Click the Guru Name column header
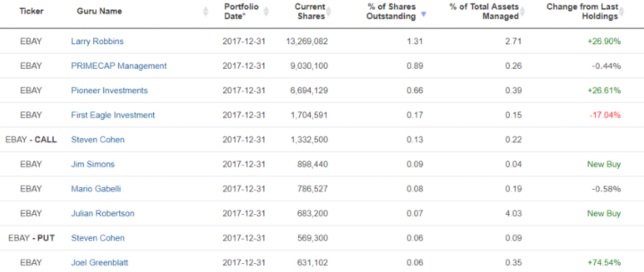644x272 pixels. tap(99, 11)
